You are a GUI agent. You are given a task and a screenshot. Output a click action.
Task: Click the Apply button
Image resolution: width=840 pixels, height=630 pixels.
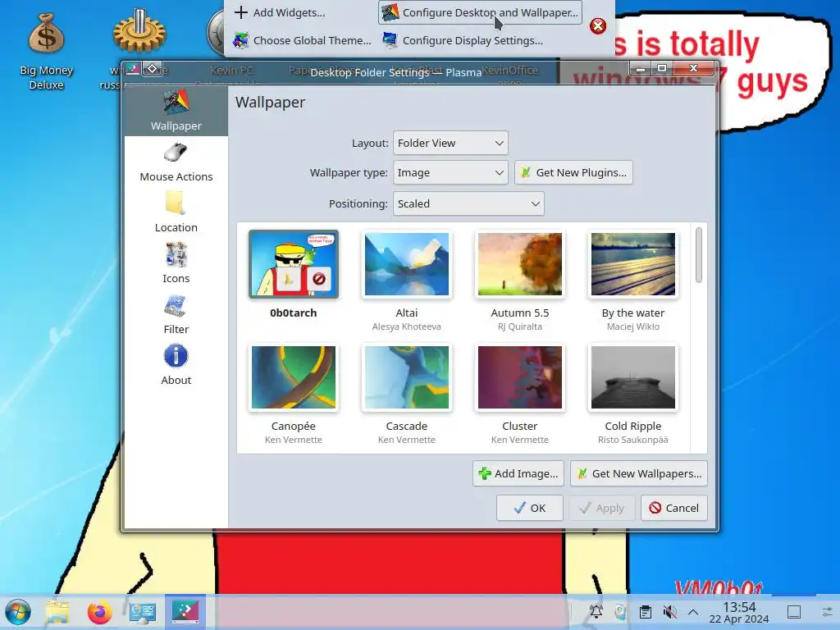[x=601, y=508]
